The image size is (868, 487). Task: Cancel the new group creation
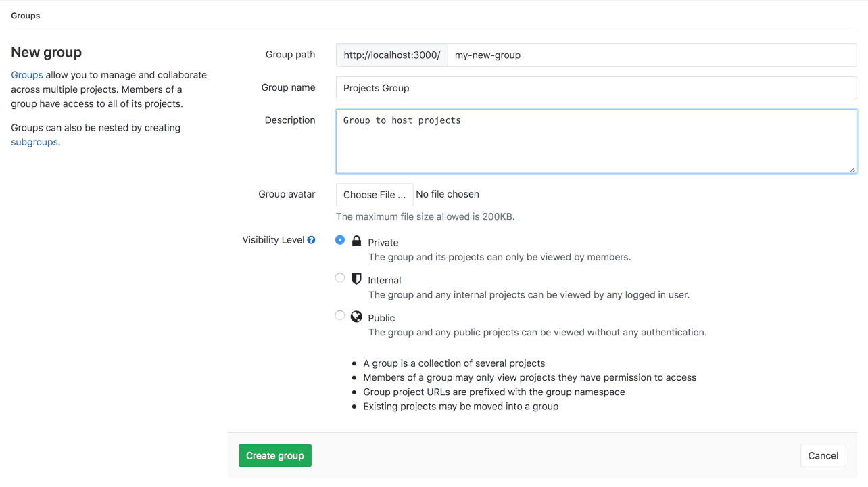[823, 456]
